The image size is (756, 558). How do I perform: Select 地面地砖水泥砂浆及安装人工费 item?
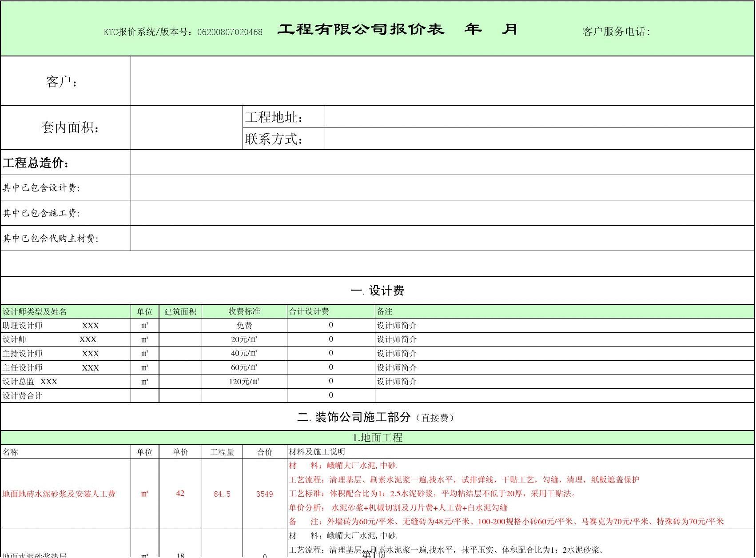point(59,494)
